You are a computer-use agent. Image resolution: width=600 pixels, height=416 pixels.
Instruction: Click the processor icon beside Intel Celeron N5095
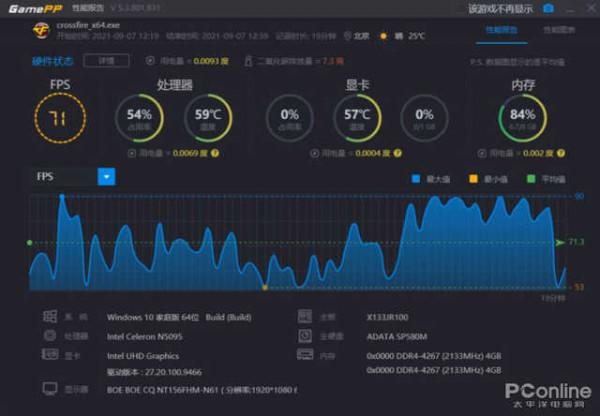(50, 335)
